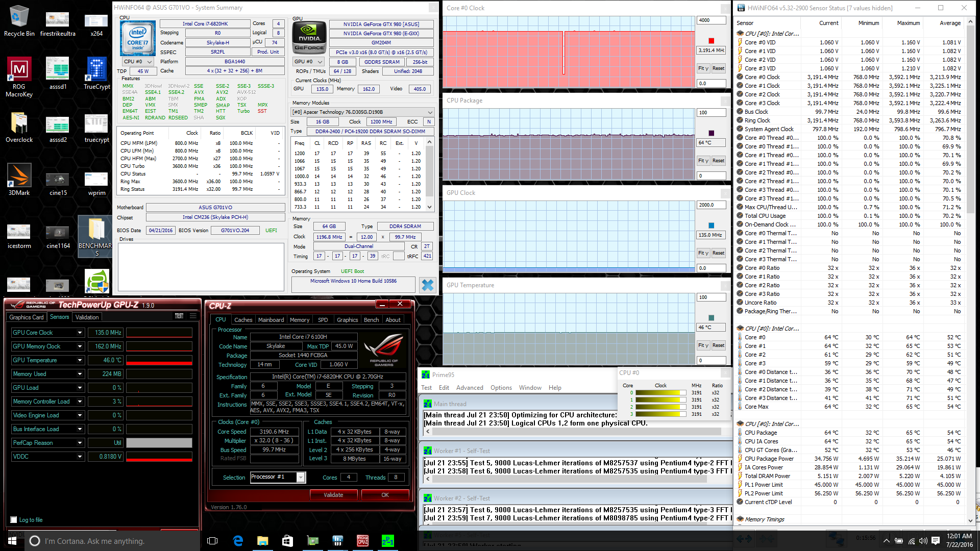Switch to Graphics Card tab in GPU-Z

click(27, 317)
